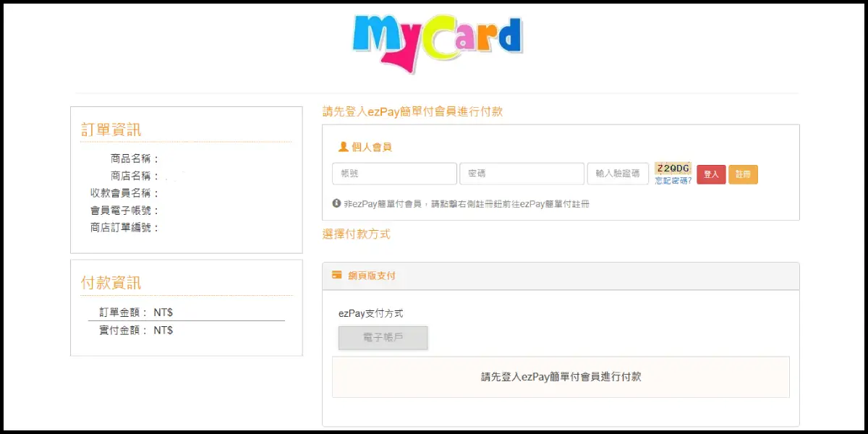Click the person icon beside 個人會員
Viewport: 868px width, 434px height.
(344, 147)
